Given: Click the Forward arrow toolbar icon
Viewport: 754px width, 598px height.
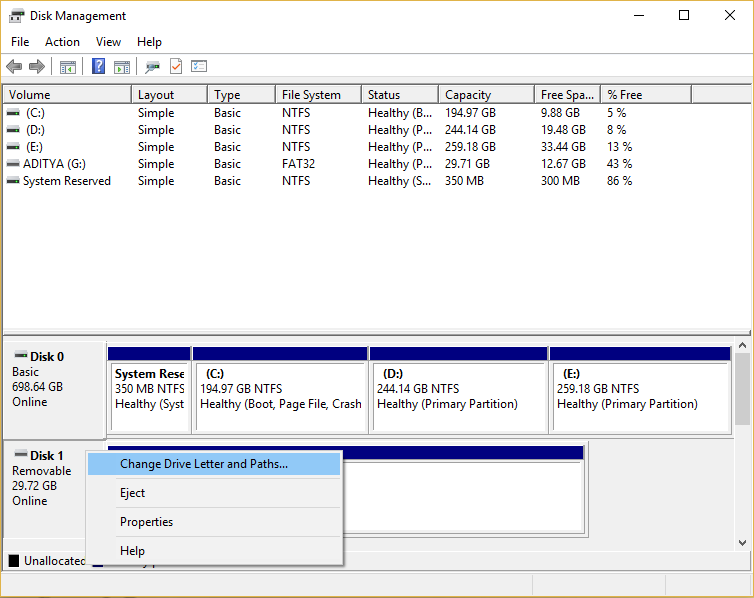Looking at the screenshot, I should pos(37,67).
